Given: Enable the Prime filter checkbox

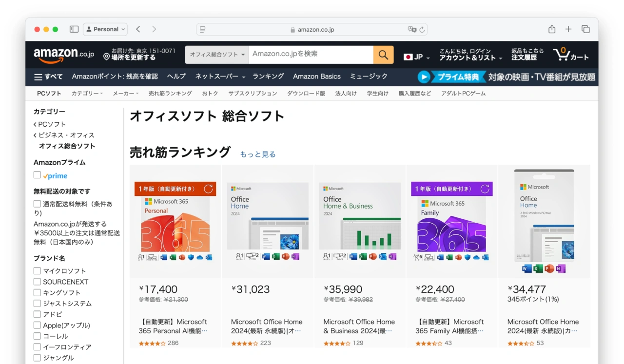Looking at the screenshot, I should point(37,175).
